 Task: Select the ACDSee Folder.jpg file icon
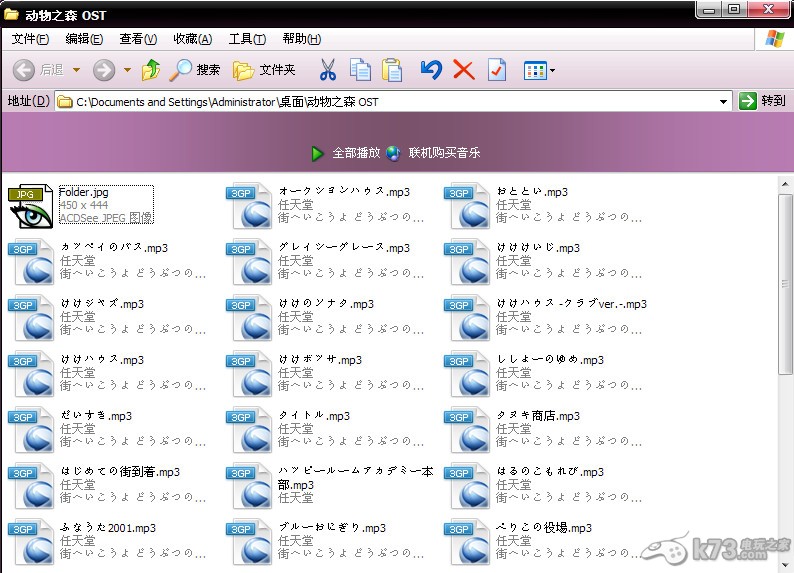[x=30, y=206]
